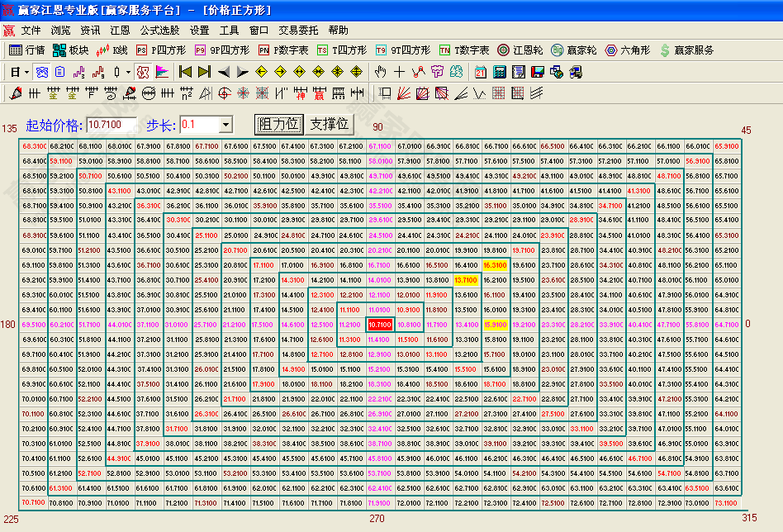This screenshot has width=783, height=532.
Task: Open the 公式选股 menu
Action: (x=159, y=30)
